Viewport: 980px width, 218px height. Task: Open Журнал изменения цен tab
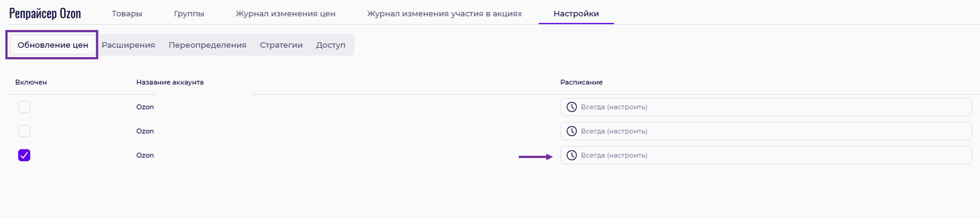(x=285, y=14)
